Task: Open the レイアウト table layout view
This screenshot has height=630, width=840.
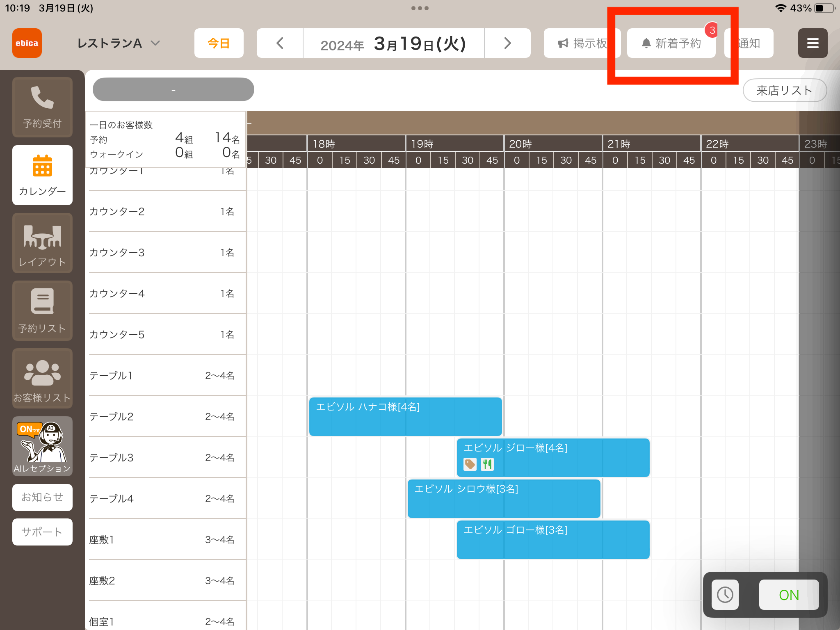Action: coord(42,243)
